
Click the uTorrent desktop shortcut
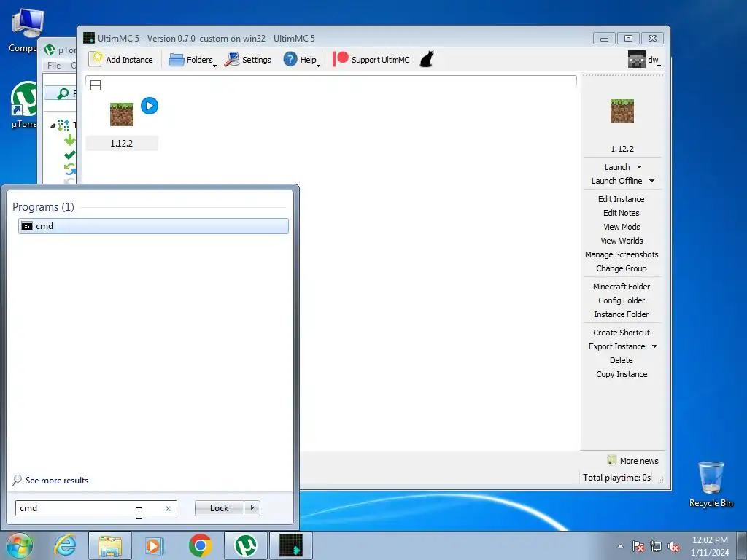click(23, 105)
